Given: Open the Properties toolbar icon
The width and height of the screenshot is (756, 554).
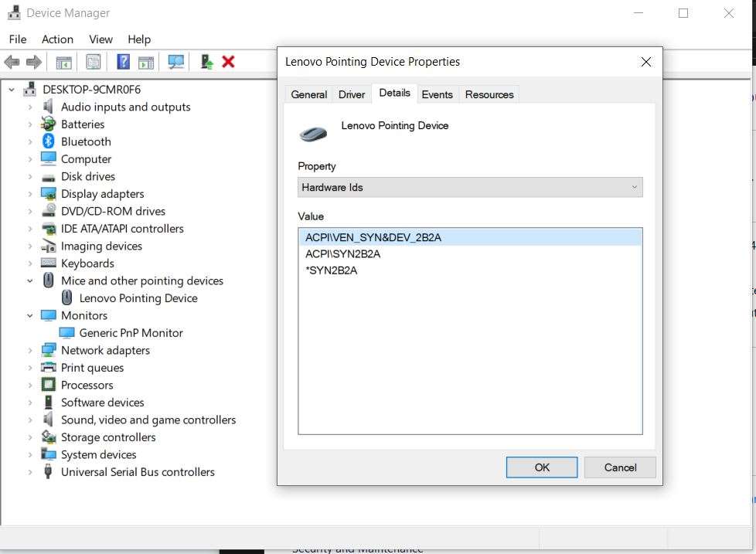Looking at the screenshot, I should coord(94,62).
